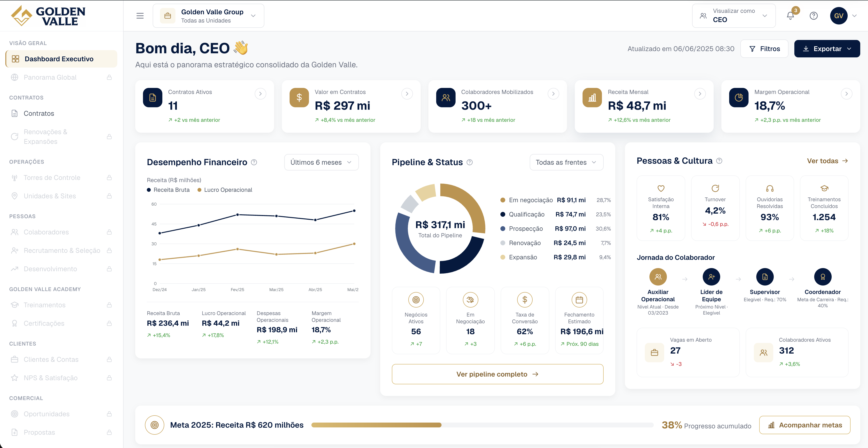
Task: Click the Taxa de Conversão dollar icon
Action: tap(525, 300)
